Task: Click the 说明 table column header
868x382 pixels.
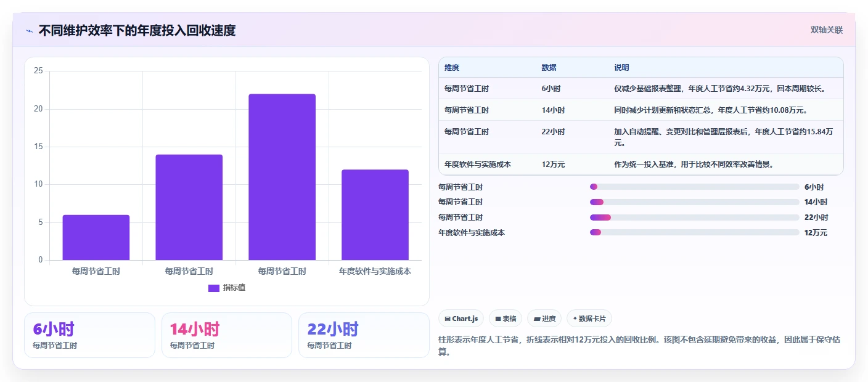Action: (621, 67)
